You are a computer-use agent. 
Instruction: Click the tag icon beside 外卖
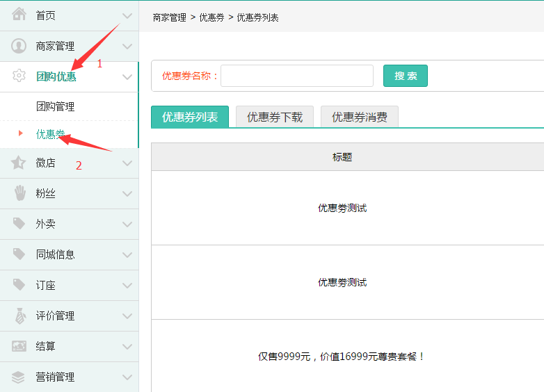tap(19, 224)
